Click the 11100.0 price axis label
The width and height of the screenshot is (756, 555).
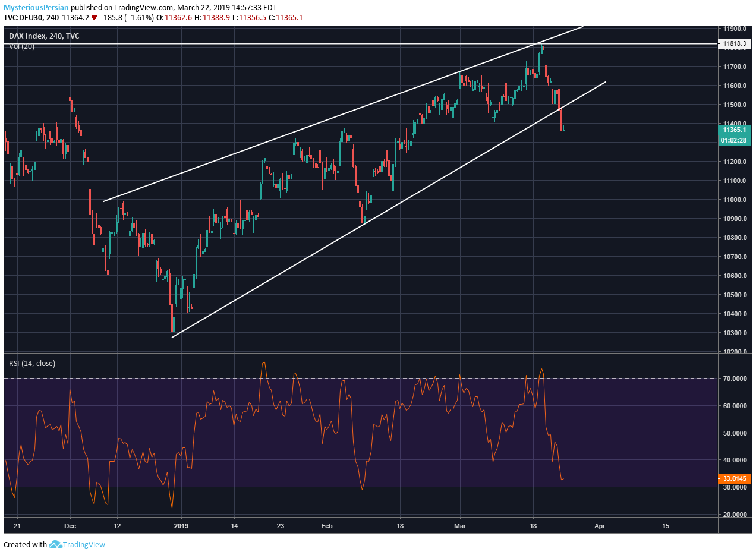735,181
